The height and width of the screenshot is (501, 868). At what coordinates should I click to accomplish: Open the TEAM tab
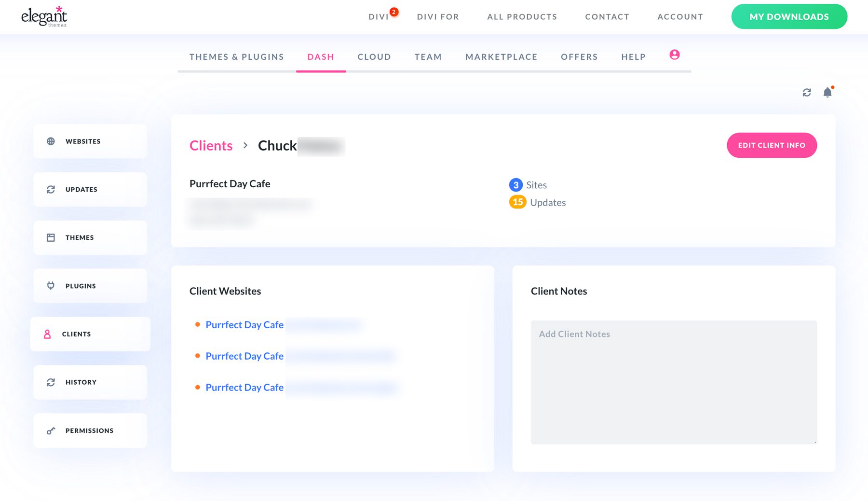(x=428, y=56)
